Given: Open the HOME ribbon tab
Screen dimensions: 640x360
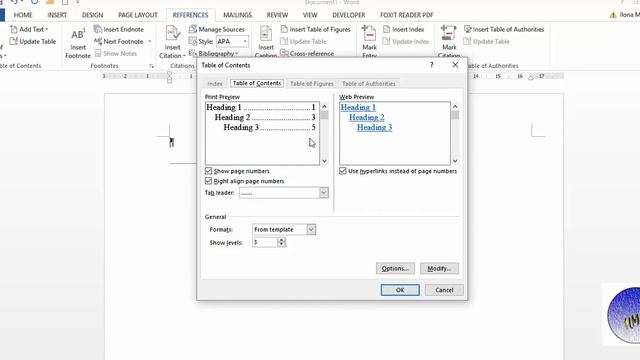Looking at the screenshot, I should [x=23, y=15].
